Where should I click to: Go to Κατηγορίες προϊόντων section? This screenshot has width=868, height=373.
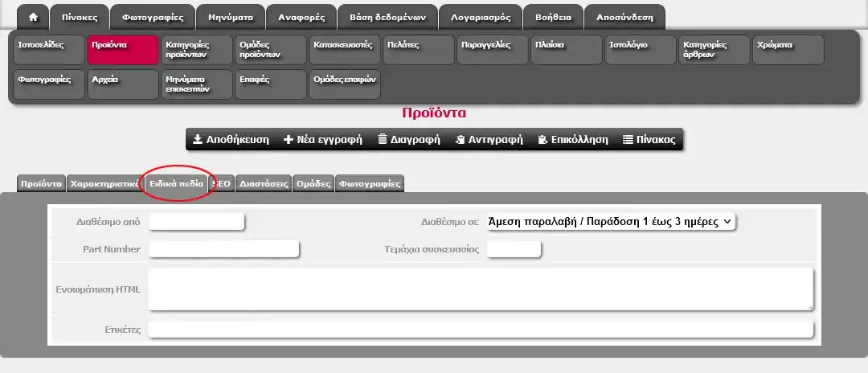(x=196, y=50)
